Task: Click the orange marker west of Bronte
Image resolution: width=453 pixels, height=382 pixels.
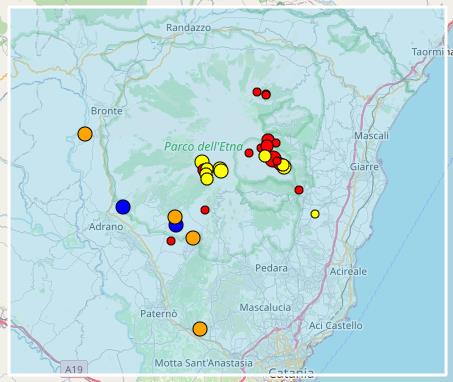Action: tap(85, 134)
